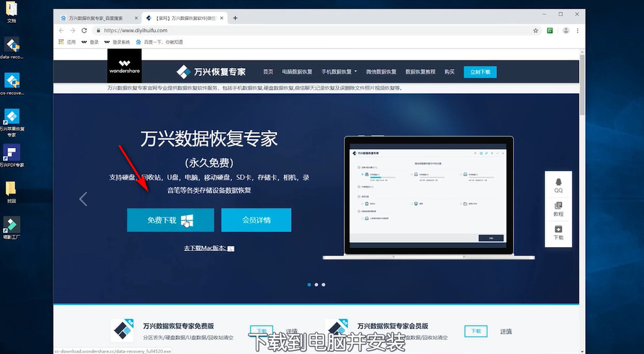This screenshot has width=644, height=354.
Task: Switch to 万兴数据恢复专家_百度搜索 tab
Action: click(x=96, y=18)
